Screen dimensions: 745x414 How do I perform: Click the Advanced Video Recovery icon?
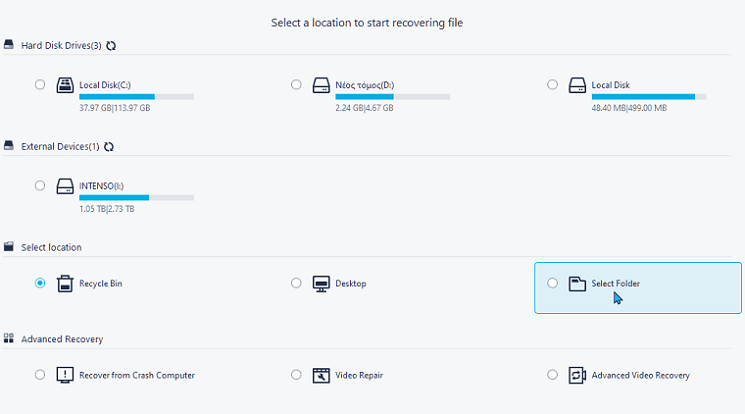pyautogui.click(x=577, y=375)
